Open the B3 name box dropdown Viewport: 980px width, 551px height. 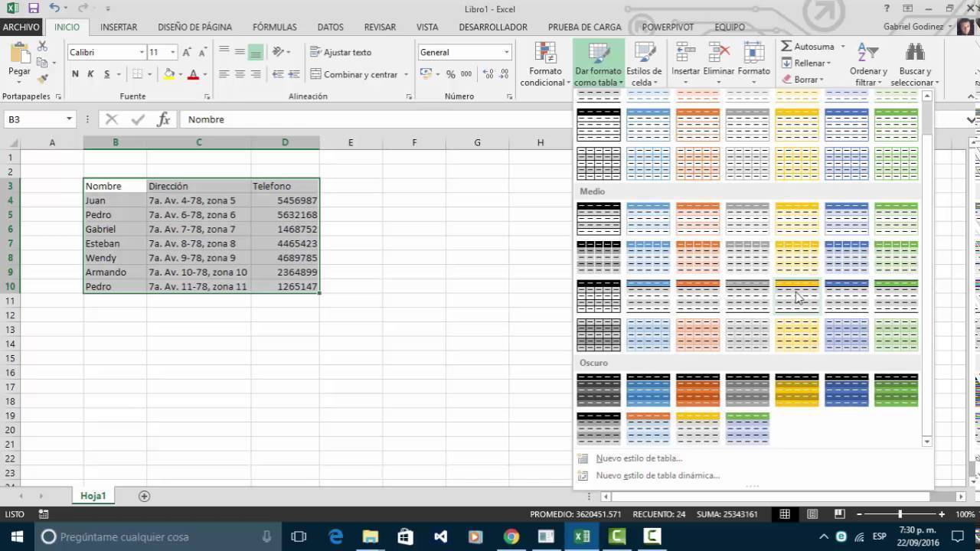(x=69, y=119)
